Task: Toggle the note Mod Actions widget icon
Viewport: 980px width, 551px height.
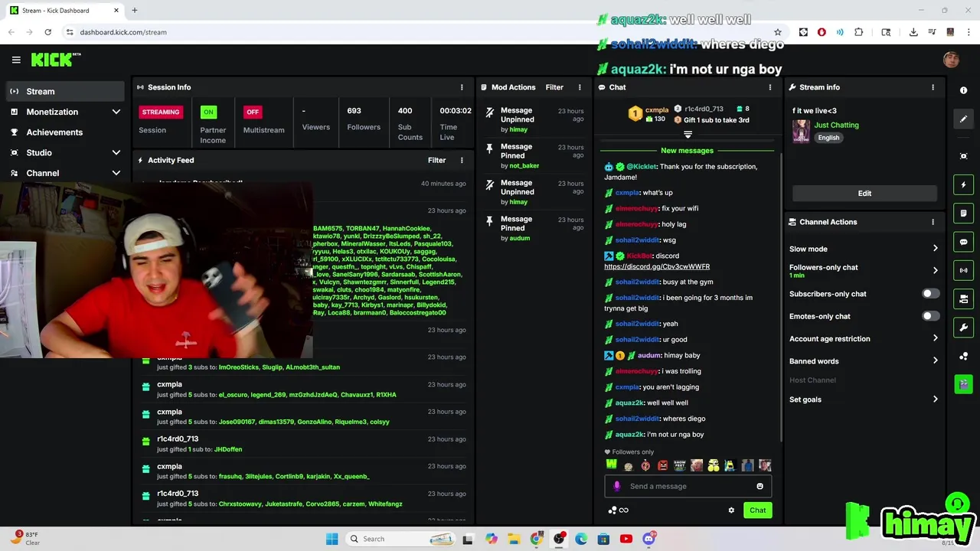Action: tap(963, 213)
